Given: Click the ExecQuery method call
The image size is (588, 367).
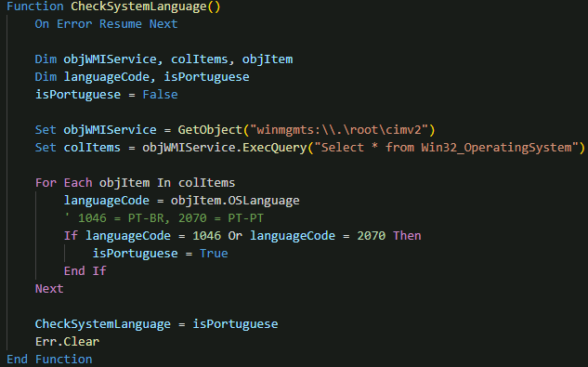Looking at the screenshot, I should tap(275, 148).
